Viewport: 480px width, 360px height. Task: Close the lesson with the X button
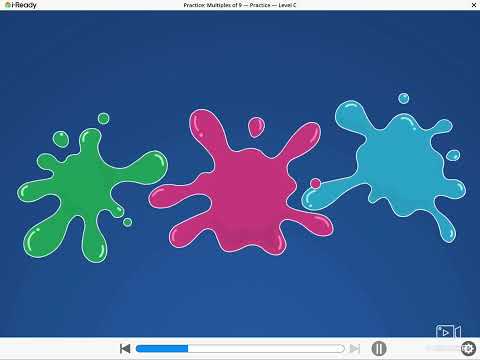(474, 5)
